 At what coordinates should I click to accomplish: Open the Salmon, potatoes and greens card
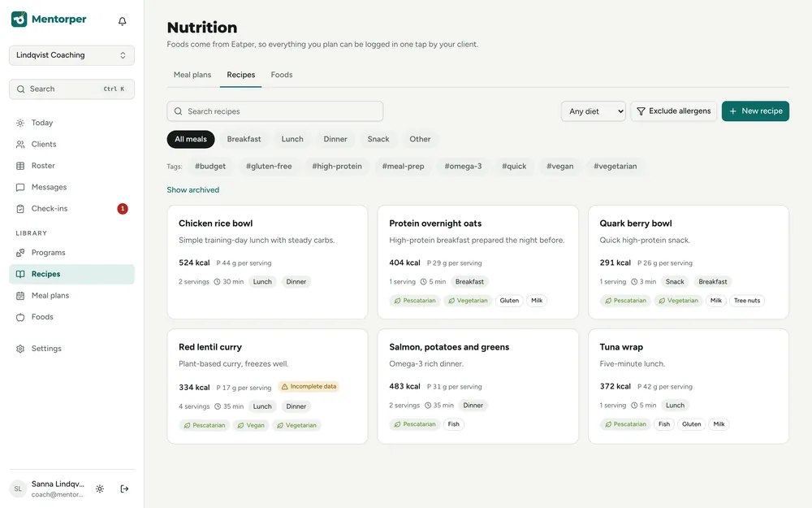(x=477, y=386)
